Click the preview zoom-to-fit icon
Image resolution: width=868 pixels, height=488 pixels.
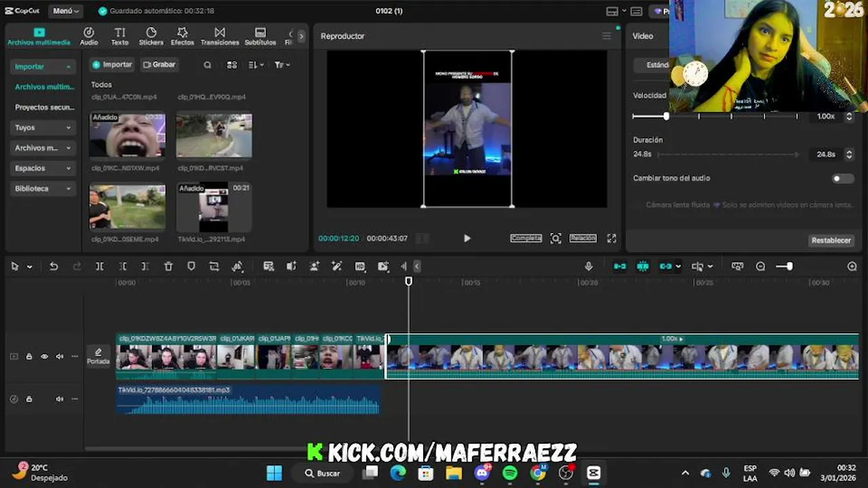[556, 239]
